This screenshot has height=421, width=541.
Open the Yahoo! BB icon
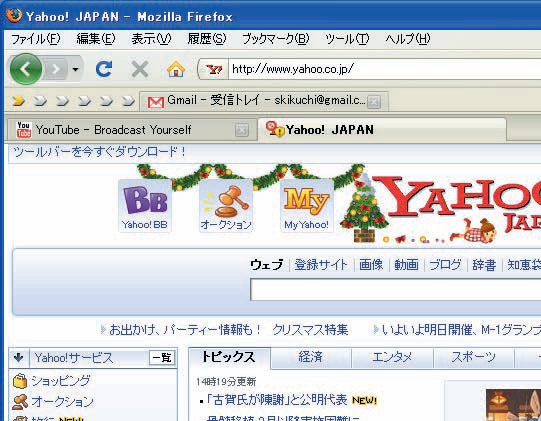[145, 206]
